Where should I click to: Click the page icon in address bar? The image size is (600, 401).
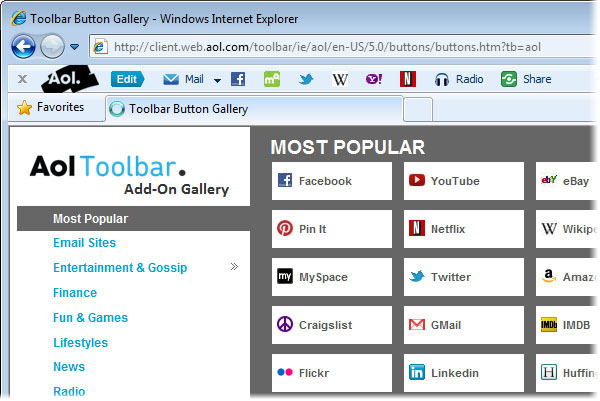tap(100, 47)
